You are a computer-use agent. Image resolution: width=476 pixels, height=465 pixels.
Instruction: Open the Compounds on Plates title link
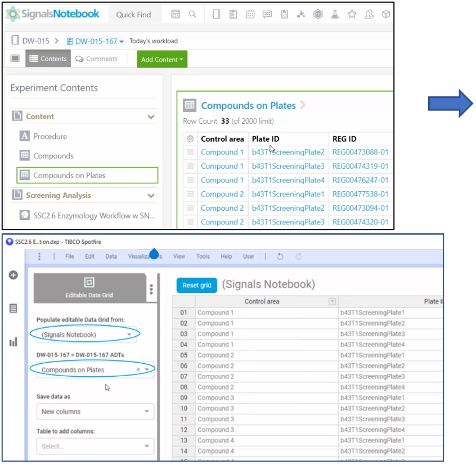point(248,106)
